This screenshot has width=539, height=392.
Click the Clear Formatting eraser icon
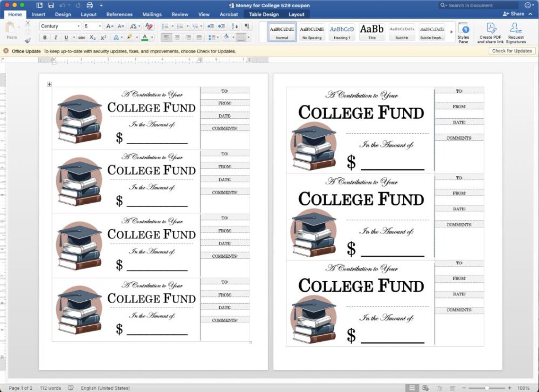[x=149, y=26]
